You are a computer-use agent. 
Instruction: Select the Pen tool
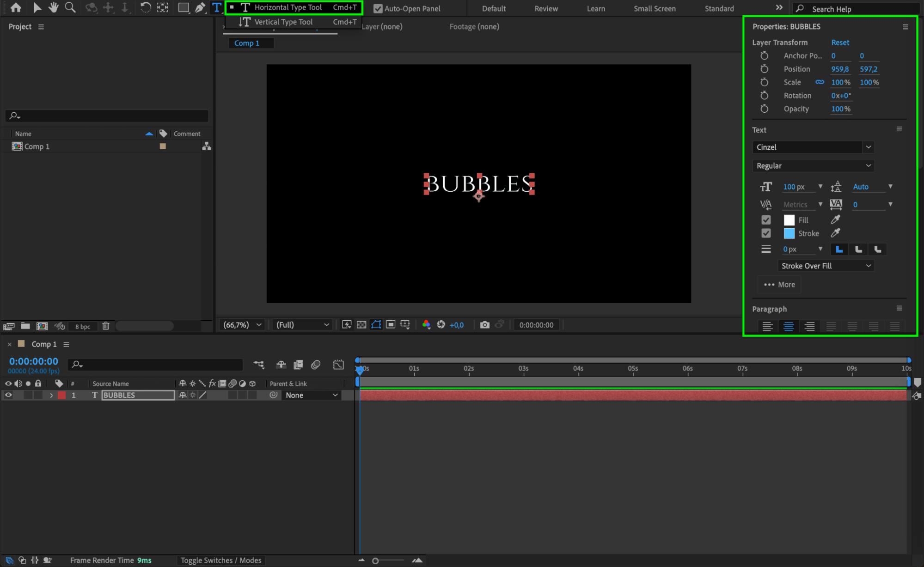click(x=200, y=7)
